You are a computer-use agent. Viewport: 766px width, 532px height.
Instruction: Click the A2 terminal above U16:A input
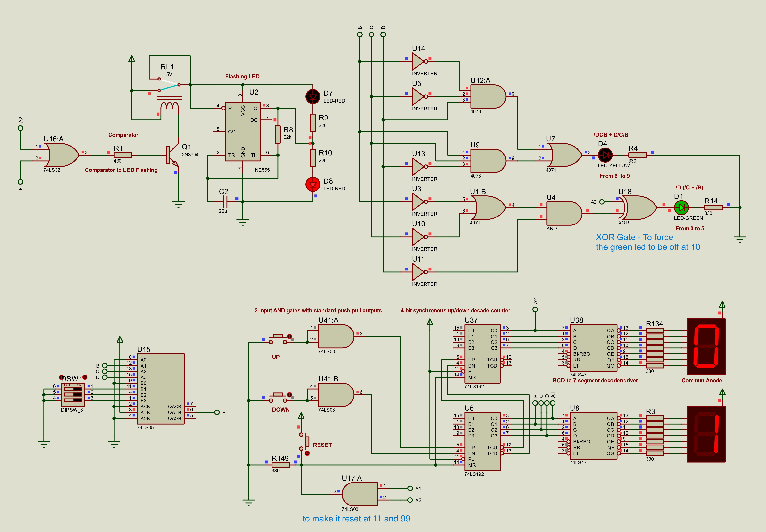click(21, 128)
